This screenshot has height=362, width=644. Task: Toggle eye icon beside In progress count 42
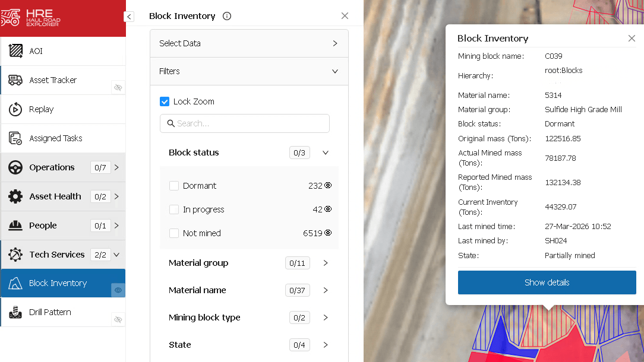[x=328, y=209]
